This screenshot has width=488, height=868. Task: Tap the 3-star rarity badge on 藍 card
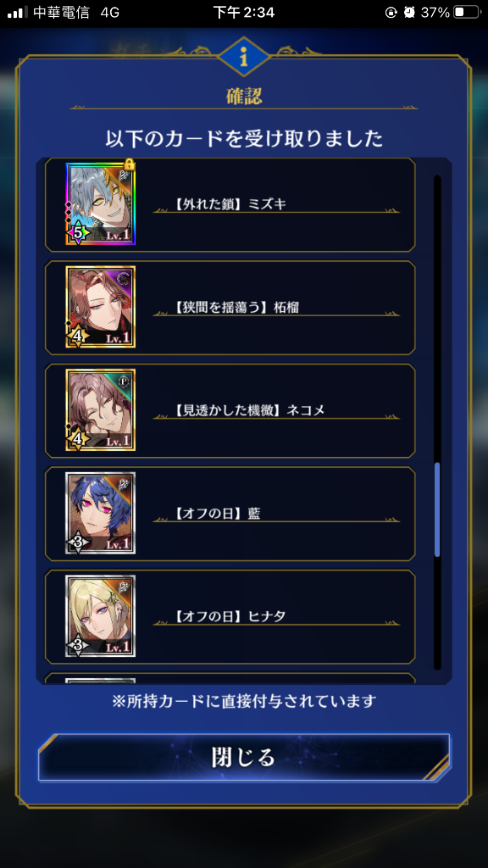point(78,542)
